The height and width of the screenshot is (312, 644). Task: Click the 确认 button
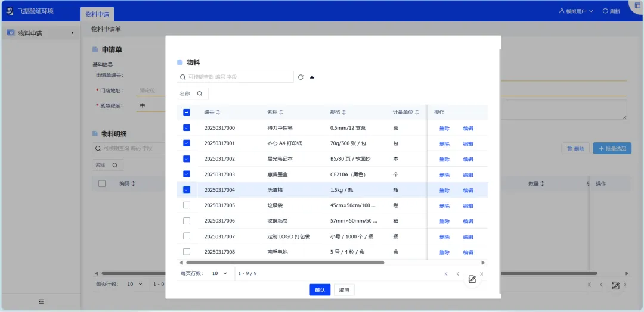[x=320, y=290]
